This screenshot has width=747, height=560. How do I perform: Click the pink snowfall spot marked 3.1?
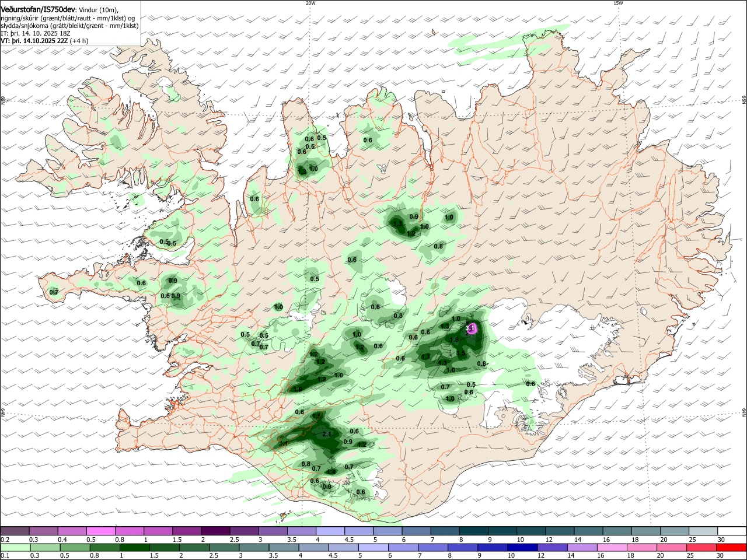[x=472, y=328]
